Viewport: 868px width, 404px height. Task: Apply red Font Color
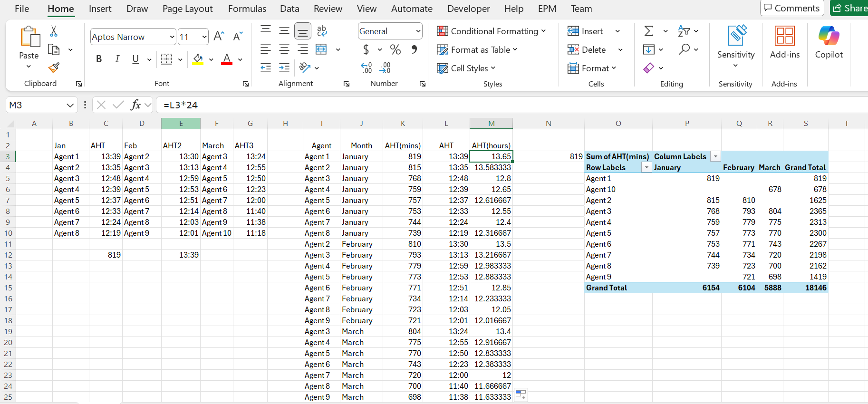pyautogui.click(x=227, y=59)
